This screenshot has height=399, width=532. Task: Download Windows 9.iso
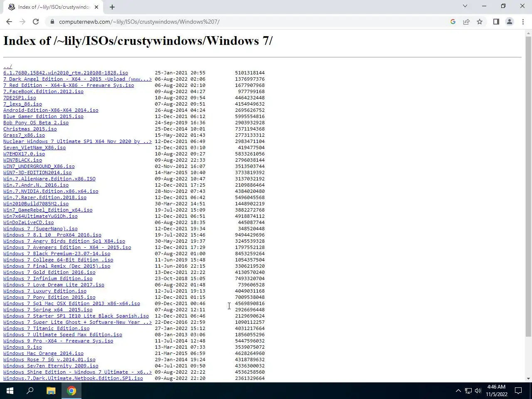pyautogui.click(x=22, y=347)
